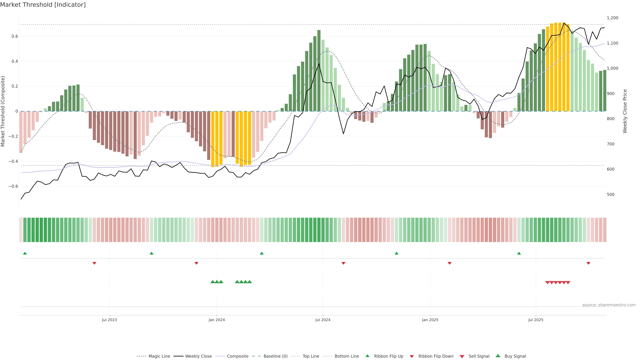Image resolution: width=644 pixels, height=362 pixels.
Task: Click the Jul 2025 x-axis label
Action: (536, 320)
